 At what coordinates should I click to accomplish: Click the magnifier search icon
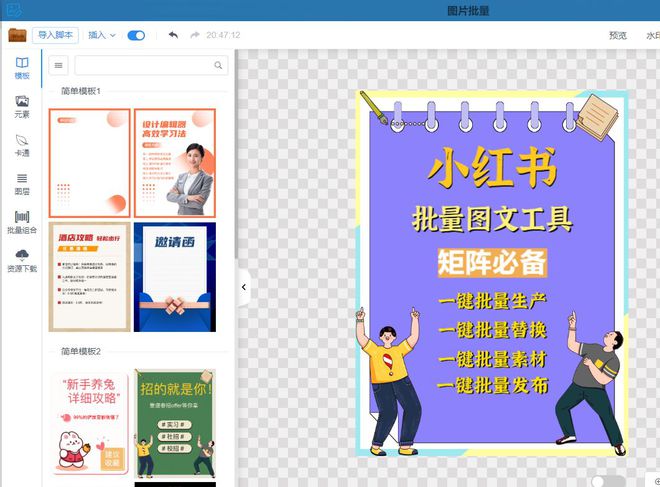coord(218,65)
